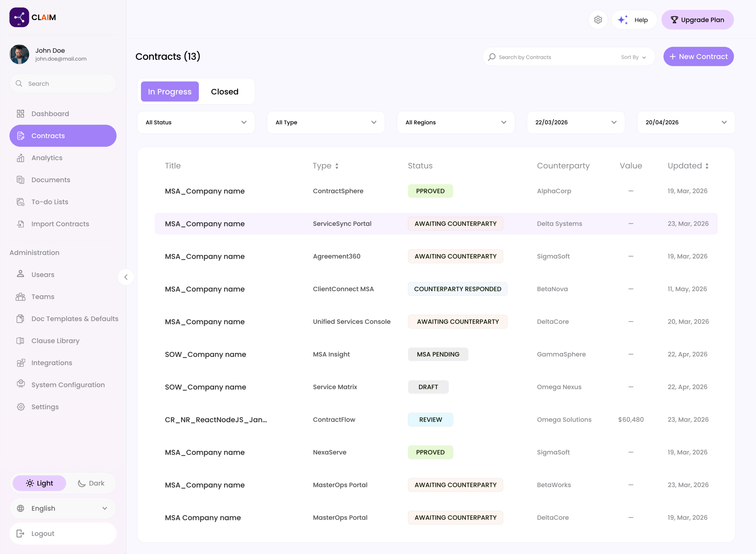
Task: Click the magnifier icon in sidebar search
Action: pyautogui.click(x=19, y=84)
